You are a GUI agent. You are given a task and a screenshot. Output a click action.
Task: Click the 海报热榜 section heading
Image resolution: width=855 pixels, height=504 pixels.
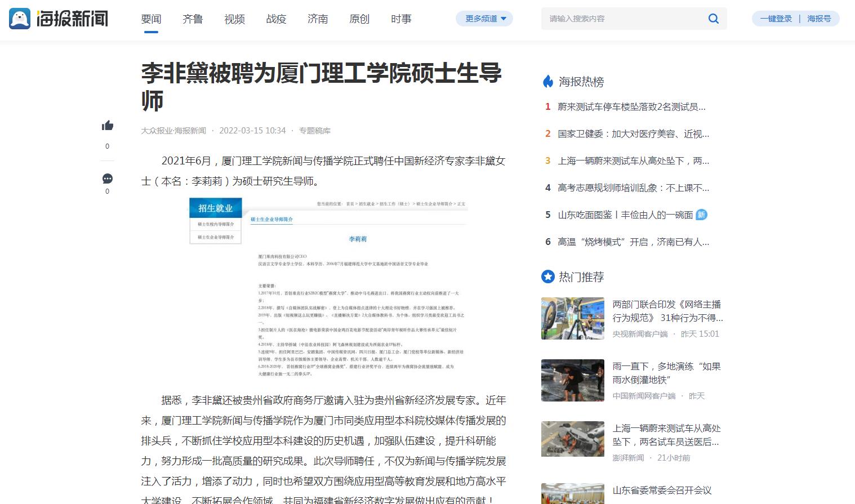coord(581,82)
